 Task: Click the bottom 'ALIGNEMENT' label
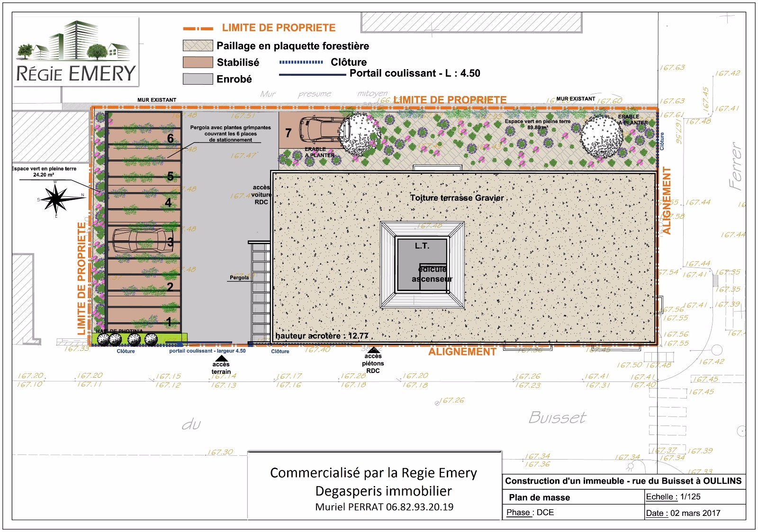(462, 352)
